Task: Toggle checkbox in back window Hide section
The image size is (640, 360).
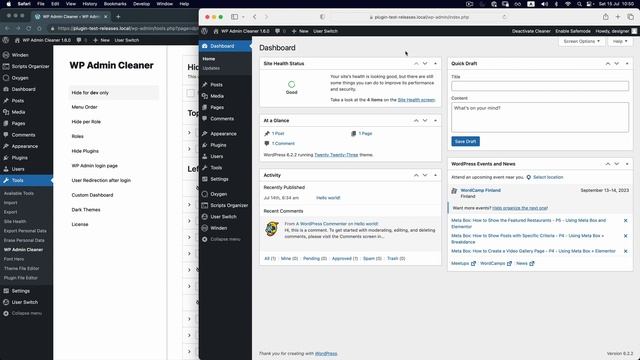Action: click(x=191, y=93)
